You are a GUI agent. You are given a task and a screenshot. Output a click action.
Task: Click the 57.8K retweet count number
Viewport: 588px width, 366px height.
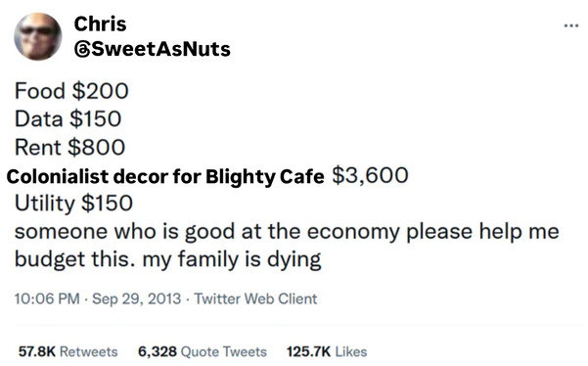[37, 351]
